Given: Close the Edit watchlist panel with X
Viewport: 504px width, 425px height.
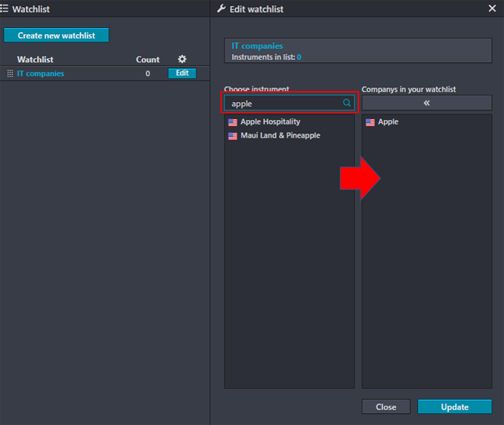Looking at the screenshot, I should click(x=492, y=8).
